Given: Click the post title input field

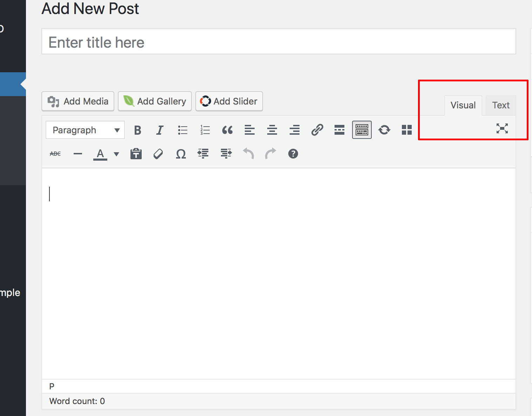Looking at the screenshot, I should [278, 42].
